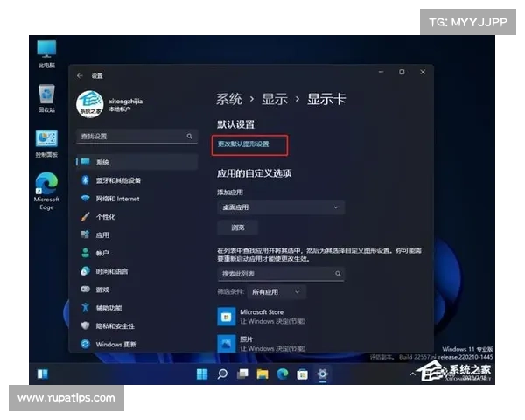The image size is (525, 420).
Task: Click the game controller icon
Action: (x=85, y=289)
